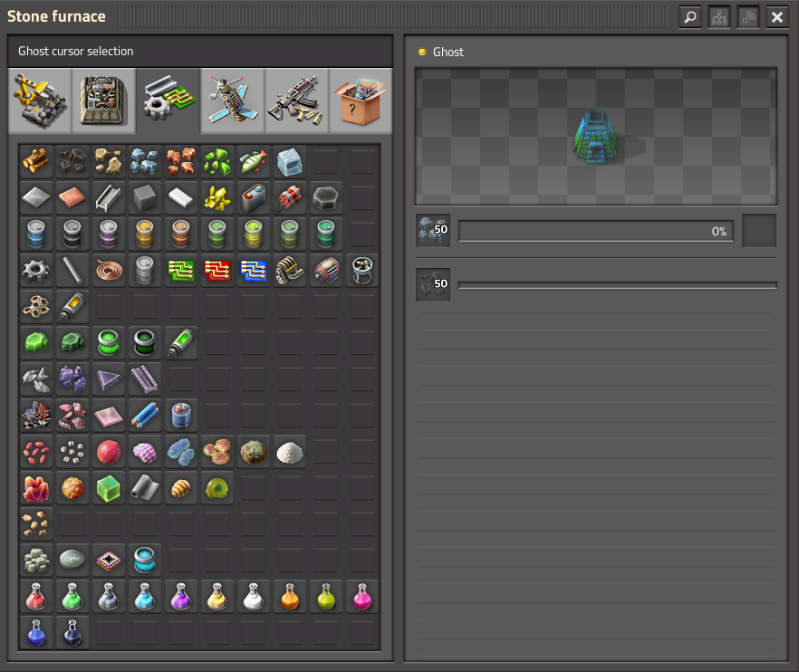Viewport: 799px width, 672px height.
Task: Toggle the circuit network button
Action: pyautogui.click(x=719, y=16)
